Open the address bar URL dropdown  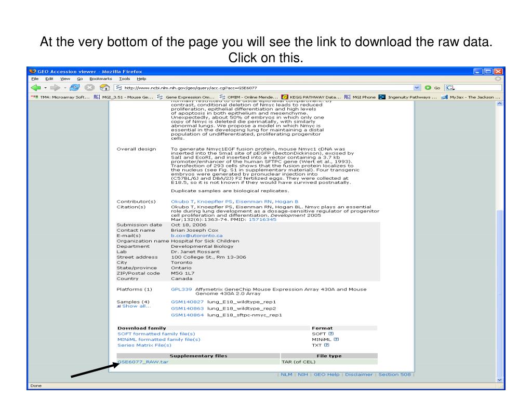click(x=417, y=88)
